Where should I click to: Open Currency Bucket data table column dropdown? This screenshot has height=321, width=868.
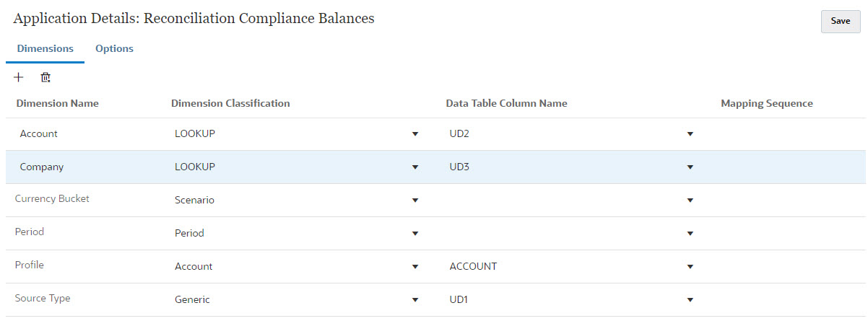tap(690, 201)
